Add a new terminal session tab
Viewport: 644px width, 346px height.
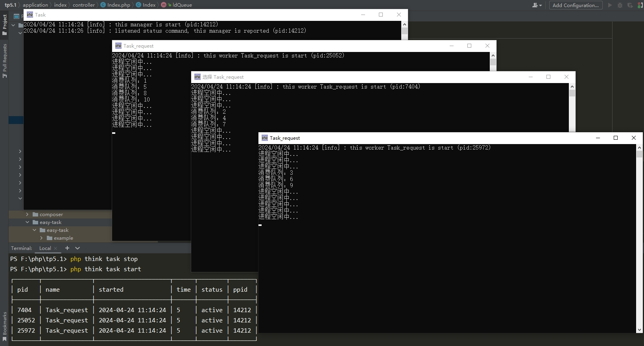pyautogui.click(x=67, y=248)
